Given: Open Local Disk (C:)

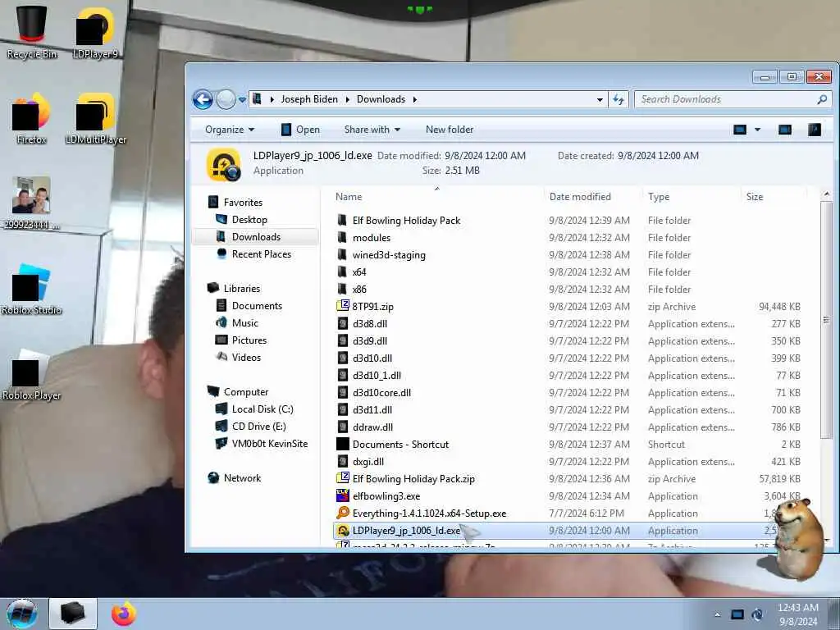Looking at the screenshot, I should (254, 409).
